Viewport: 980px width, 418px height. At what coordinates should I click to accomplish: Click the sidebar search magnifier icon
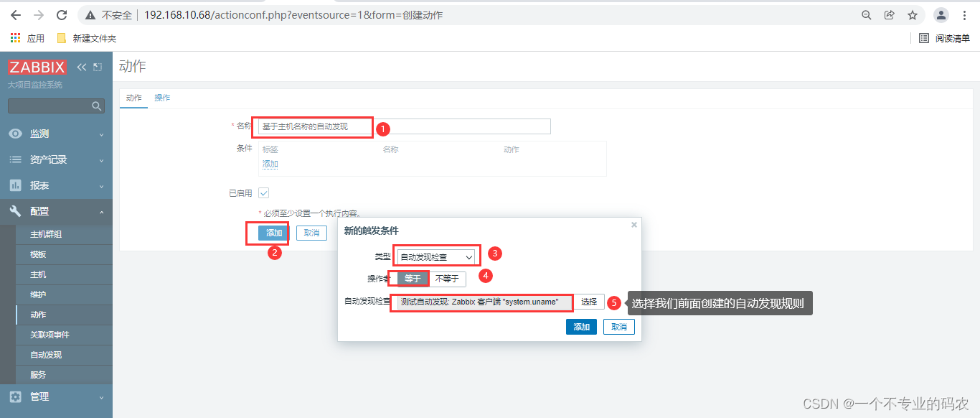(x=97, y=106)
